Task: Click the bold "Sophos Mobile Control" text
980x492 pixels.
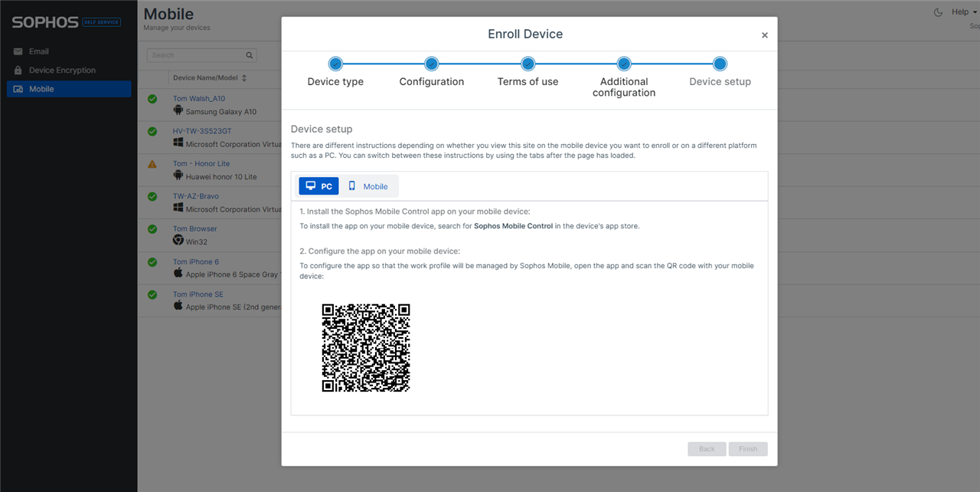Action: pos(513,226)
